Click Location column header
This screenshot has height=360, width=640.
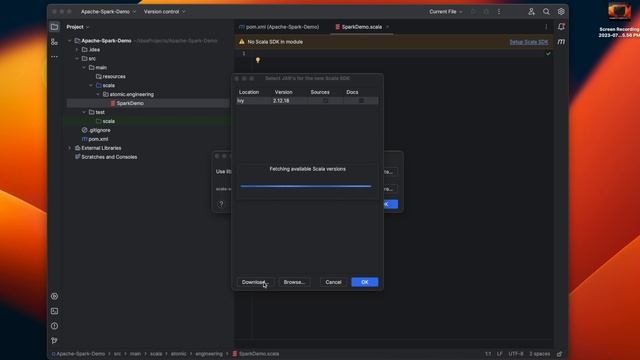tap(249, 92)
